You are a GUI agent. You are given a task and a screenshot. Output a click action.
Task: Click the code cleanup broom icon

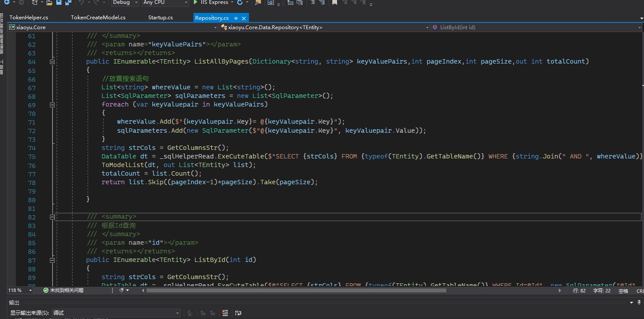click(122, 290)
